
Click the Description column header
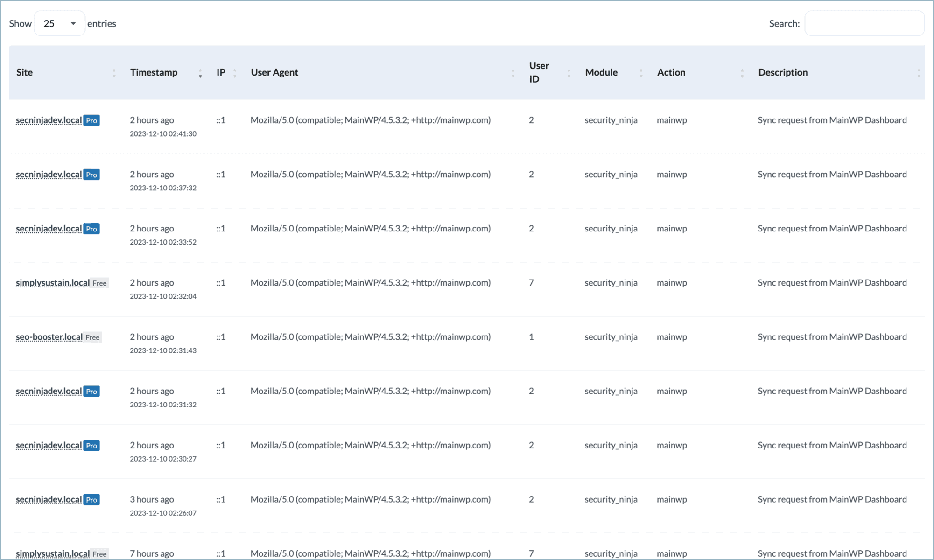783,72
